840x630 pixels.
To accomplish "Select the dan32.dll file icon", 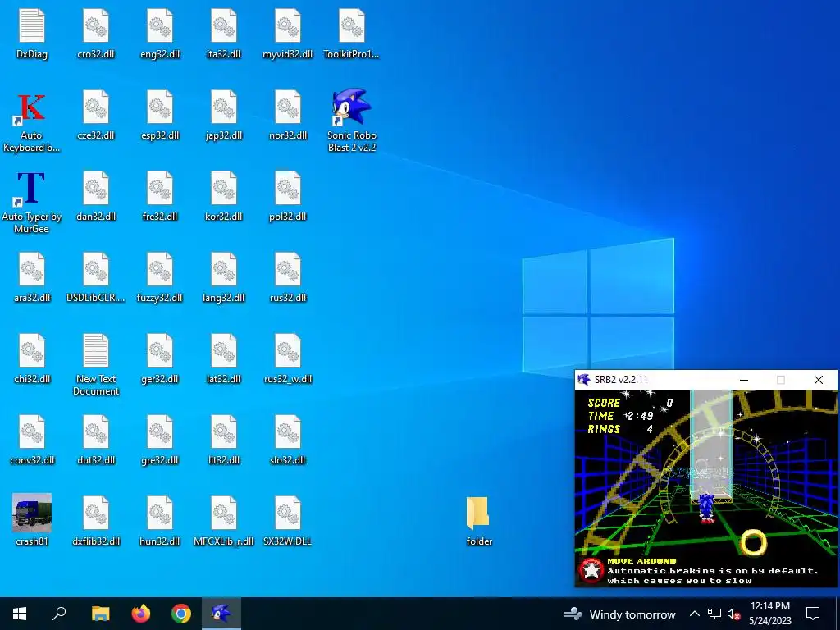I will point(96,189).
